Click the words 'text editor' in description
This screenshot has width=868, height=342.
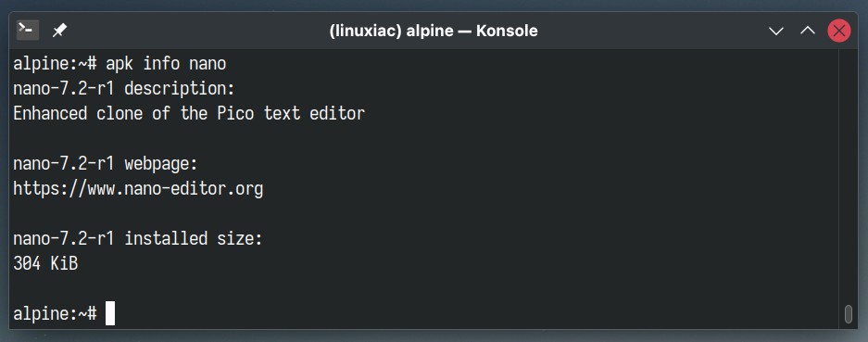[x=314, y=114]
